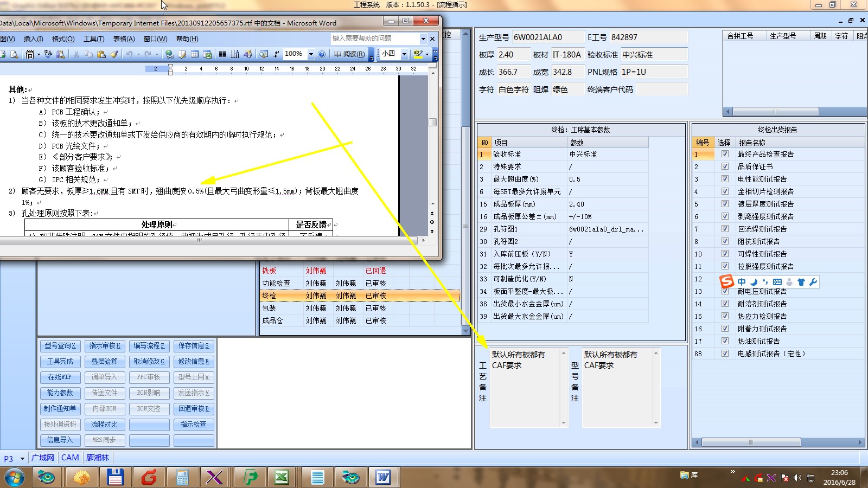Click the volume speaker tray icon

pos(797,478)
